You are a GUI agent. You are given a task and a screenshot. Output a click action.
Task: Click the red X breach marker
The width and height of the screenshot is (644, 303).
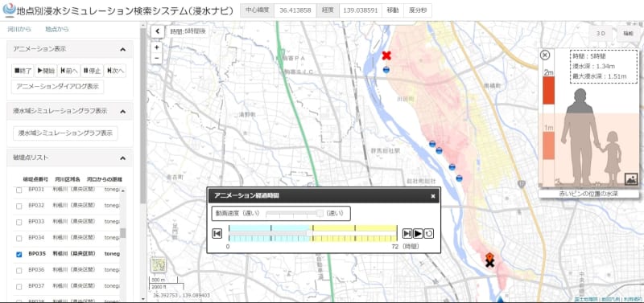(386, 55)
